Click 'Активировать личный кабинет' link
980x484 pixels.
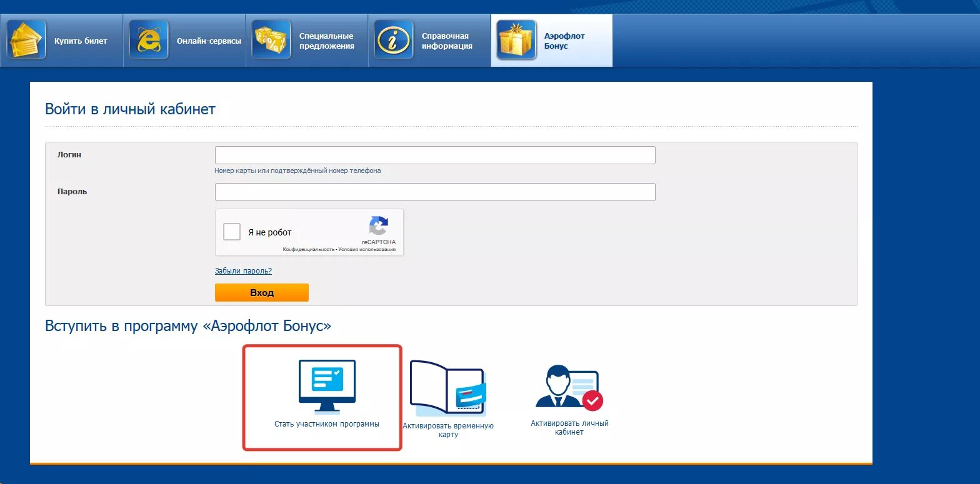[569, 428]
